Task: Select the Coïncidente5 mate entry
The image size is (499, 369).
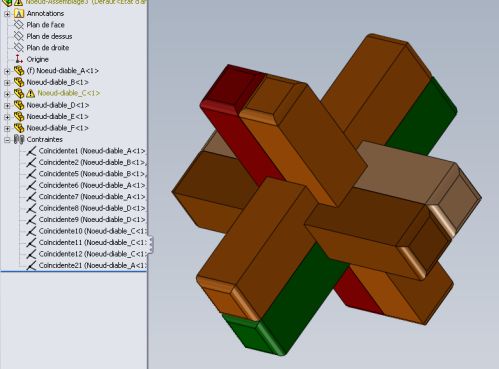Action: point(92,174)
